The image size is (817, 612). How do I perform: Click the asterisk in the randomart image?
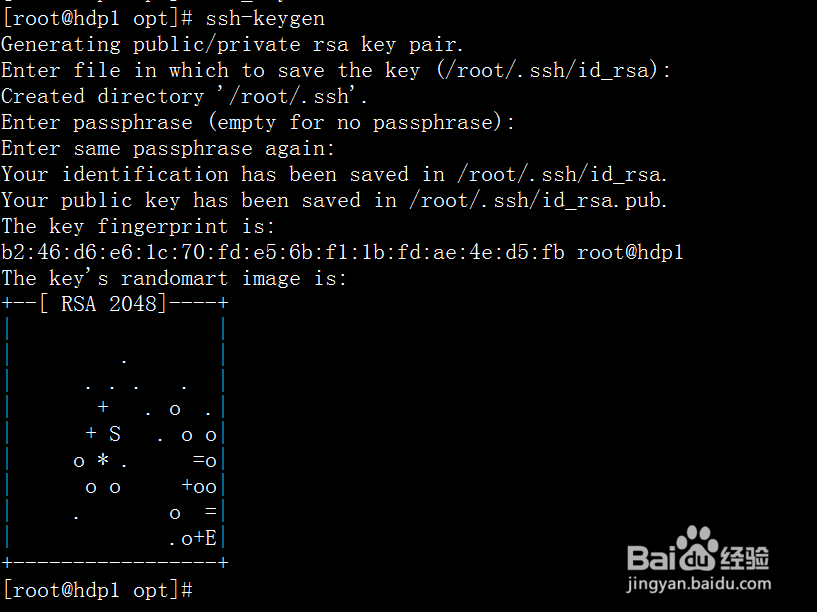click(103, 460)
